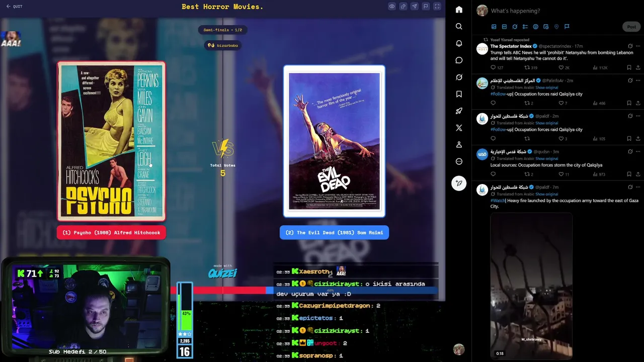Click Show original on @qudsn post
Screen dimensions: 644x362
[x=546, y=158]
